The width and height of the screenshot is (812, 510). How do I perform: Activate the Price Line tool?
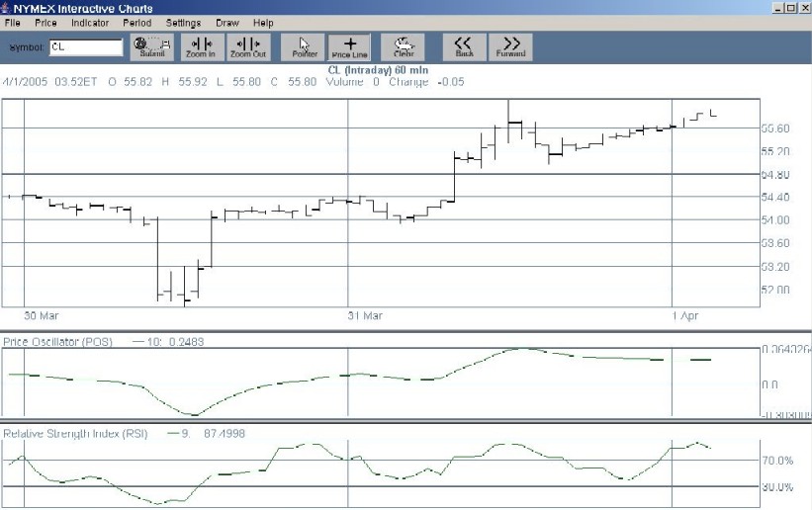[350, 46]
